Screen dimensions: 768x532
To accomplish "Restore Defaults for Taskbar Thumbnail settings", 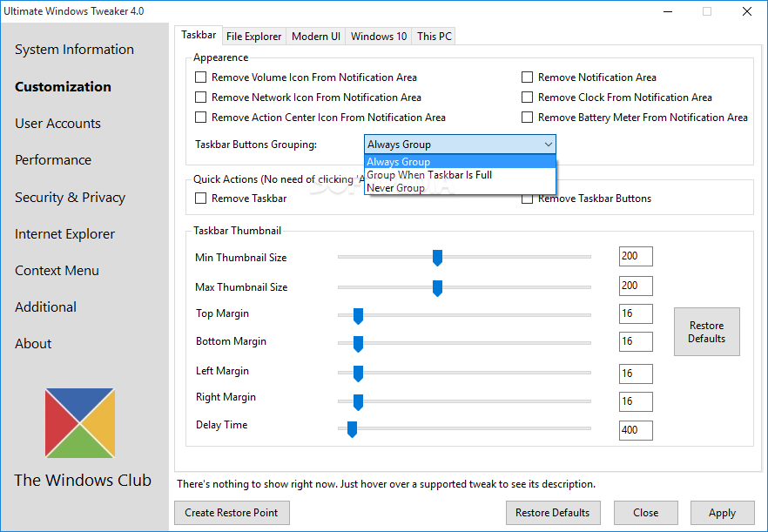I will (707, 332).
